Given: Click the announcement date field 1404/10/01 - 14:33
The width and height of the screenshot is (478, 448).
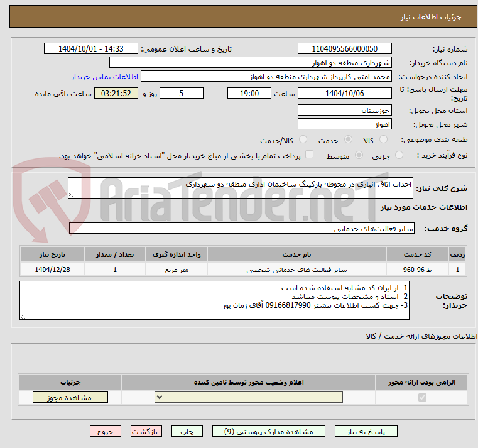Looking at the screenshot, I should click(x=91, y=49).
